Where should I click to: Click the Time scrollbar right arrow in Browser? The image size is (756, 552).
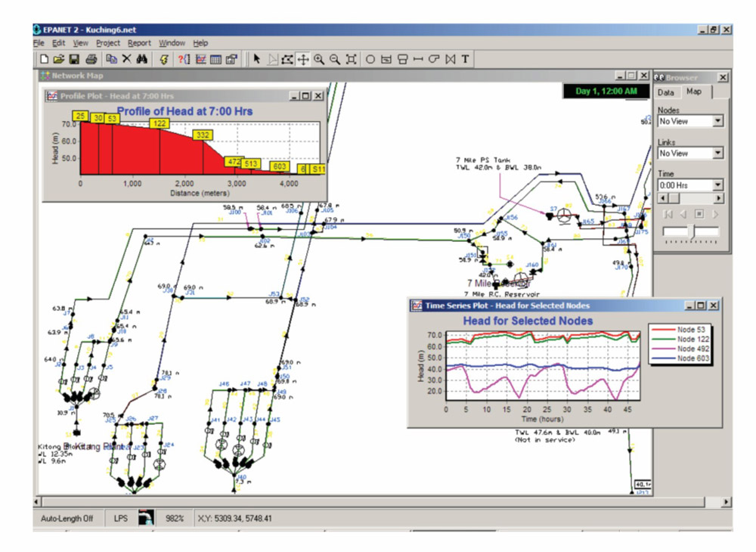(719, 198)
